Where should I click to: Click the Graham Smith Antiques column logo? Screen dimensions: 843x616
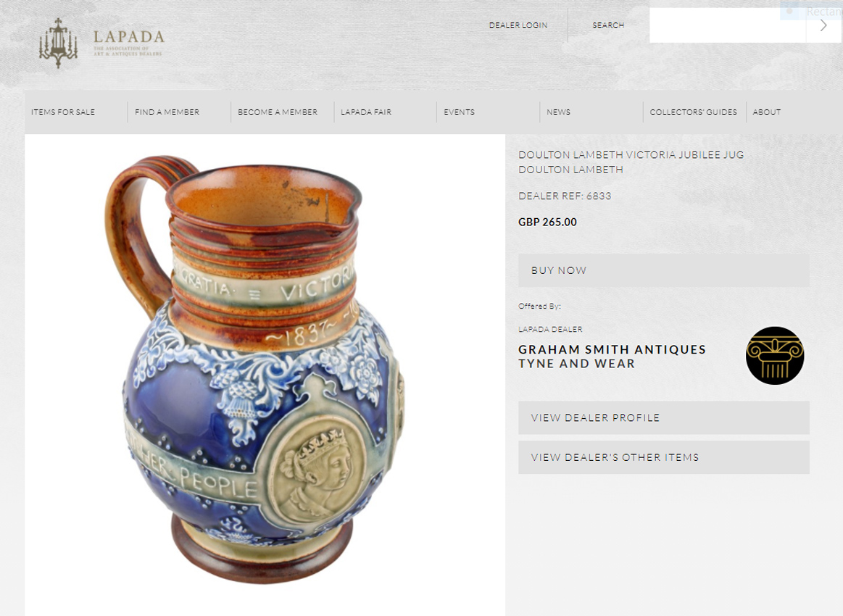tap(775, 355)
